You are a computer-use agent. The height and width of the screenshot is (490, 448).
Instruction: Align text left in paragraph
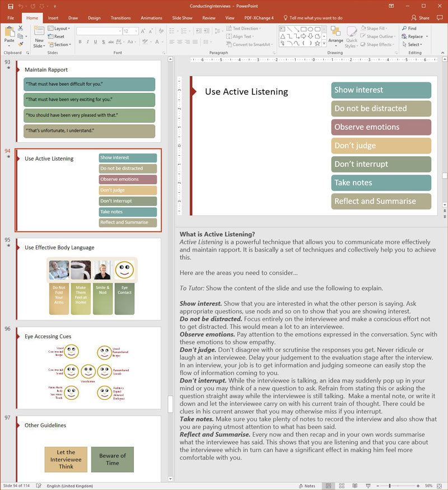[172, 41]
